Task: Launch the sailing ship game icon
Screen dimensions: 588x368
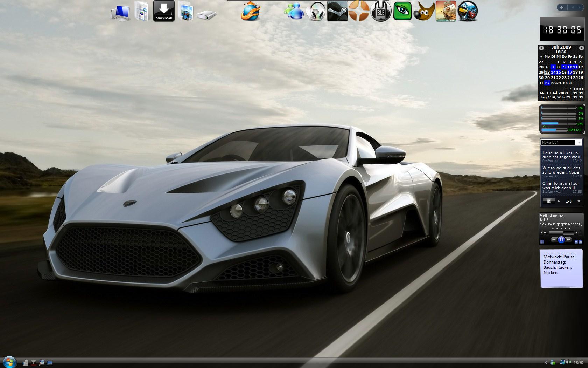Action: click(446, 11)
